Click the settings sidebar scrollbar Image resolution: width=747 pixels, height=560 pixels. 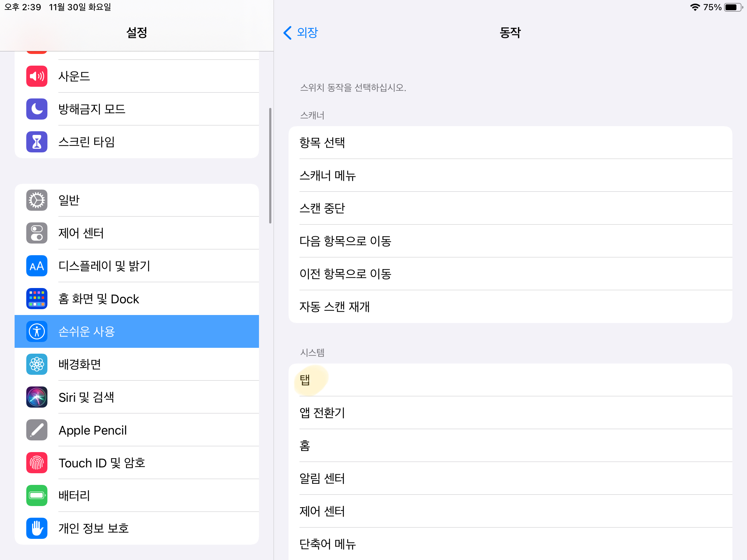pyautogui.click(x=270, y=166)
